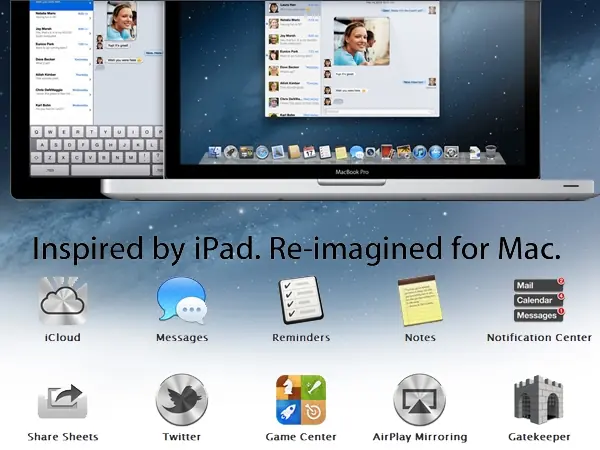The height and width of the screenshot is (450, 600).
Task: Click the Gatekeeper castle icon
Action: [539, 400]
